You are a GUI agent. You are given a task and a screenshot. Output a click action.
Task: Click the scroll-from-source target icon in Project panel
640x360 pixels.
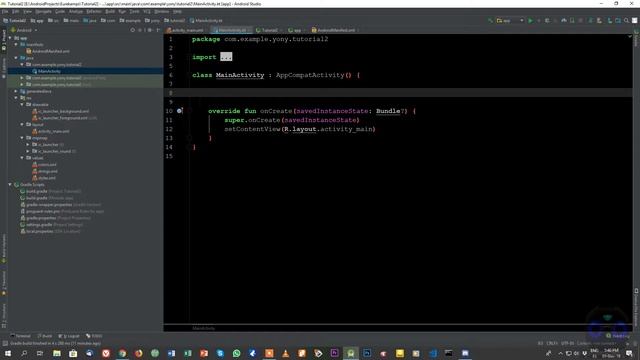[133, 30]
